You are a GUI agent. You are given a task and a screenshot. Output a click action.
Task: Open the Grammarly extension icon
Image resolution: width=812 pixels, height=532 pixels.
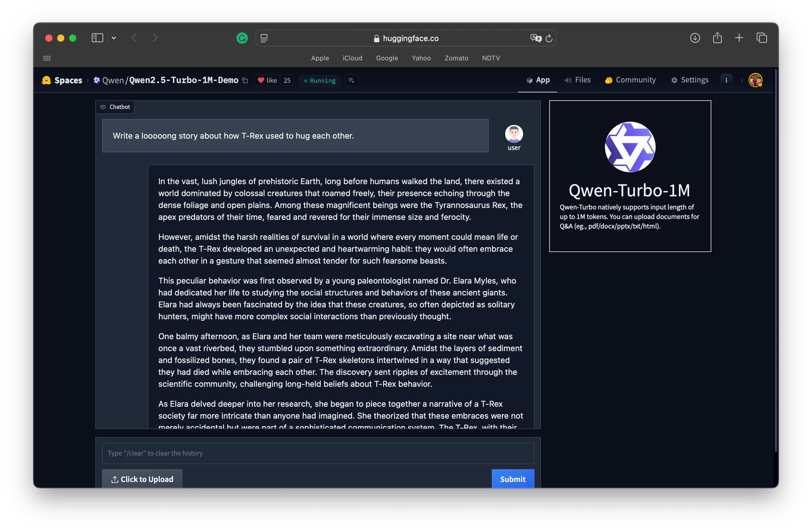point(242,38)
